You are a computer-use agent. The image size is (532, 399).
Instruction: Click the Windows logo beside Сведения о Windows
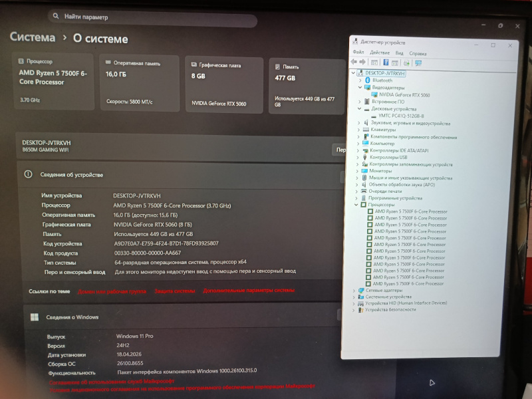35,317
